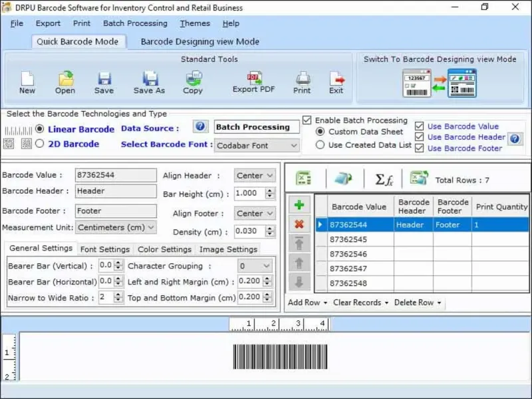Image resolution: width=532 pixels, height=399 pixels.
Task: Open the Batch Processing menu
Action: pyautogui.click(x=135, y=23)
